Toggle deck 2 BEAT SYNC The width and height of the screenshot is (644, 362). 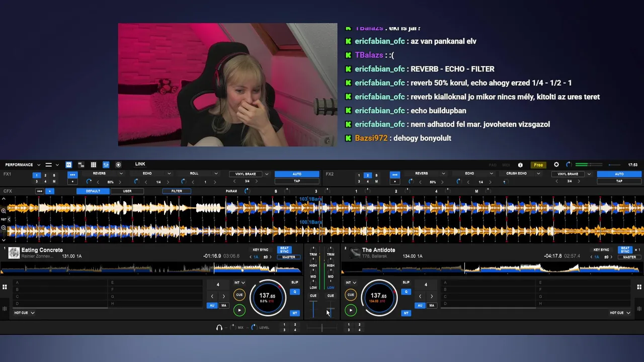tap(625, 250)
